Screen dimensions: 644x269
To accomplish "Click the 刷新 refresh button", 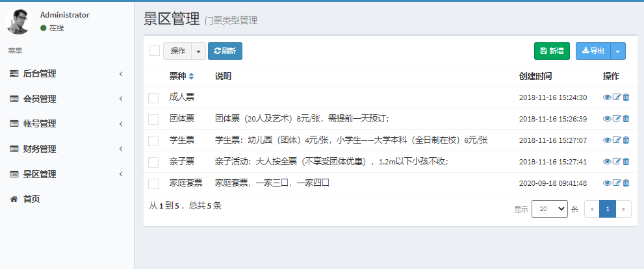I will (225, 51).
